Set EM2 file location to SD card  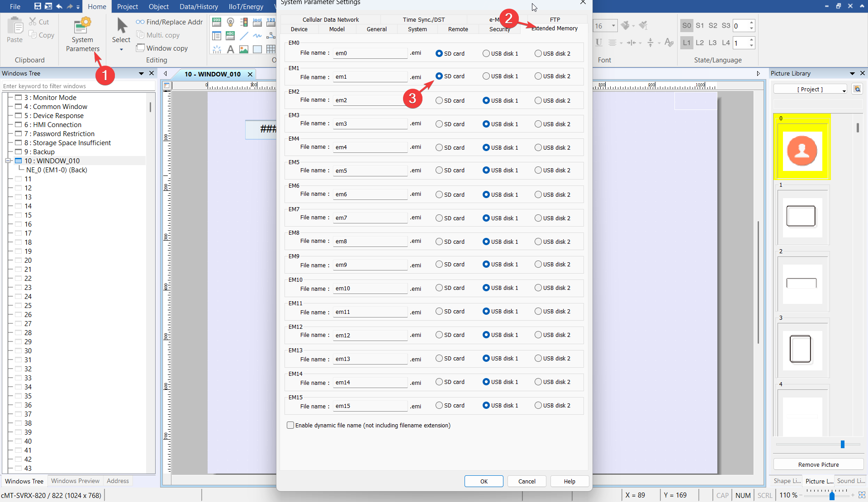tap(439, 100)
